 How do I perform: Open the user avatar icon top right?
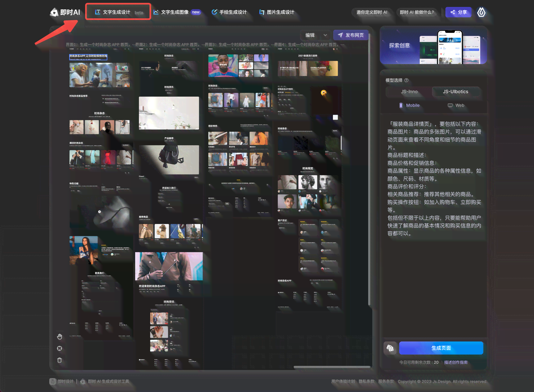tap(481, 12)
